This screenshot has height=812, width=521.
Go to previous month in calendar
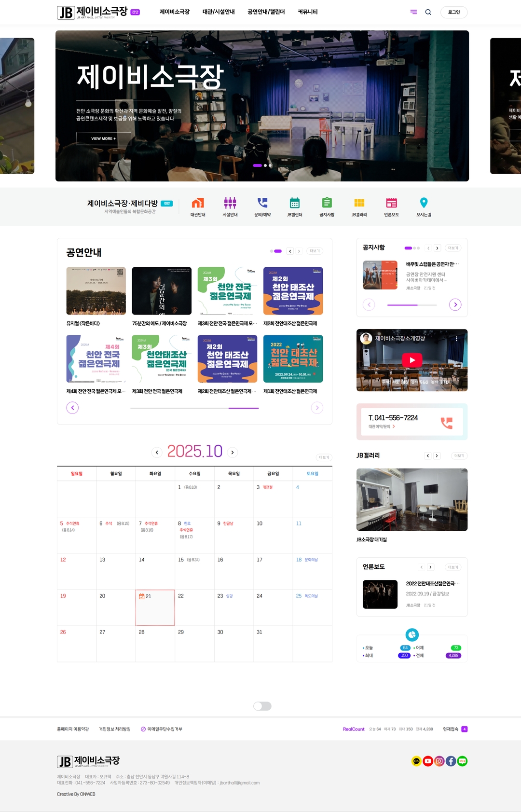click(157, 452)
